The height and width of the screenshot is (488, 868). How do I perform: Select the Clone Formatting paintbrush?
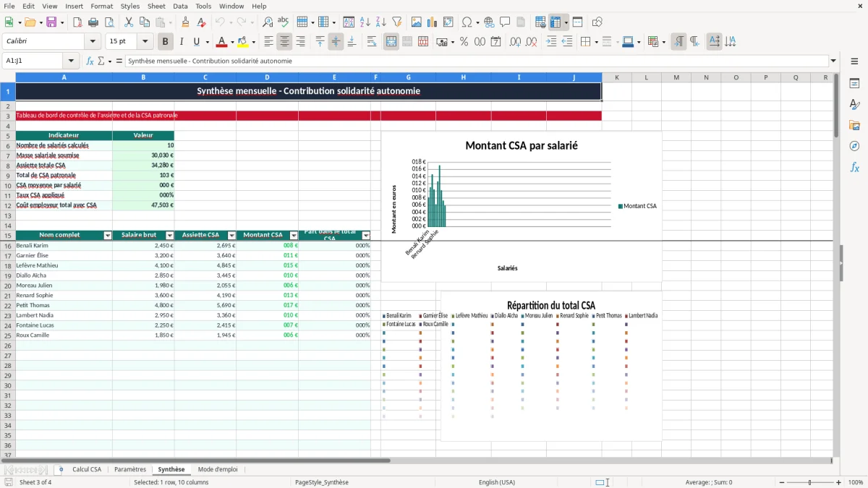click(186, 22)
